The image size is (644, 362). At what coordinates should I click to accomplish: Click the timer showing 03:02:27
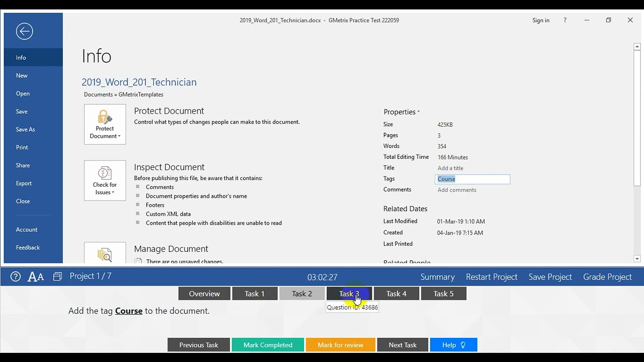coord(323,277)
